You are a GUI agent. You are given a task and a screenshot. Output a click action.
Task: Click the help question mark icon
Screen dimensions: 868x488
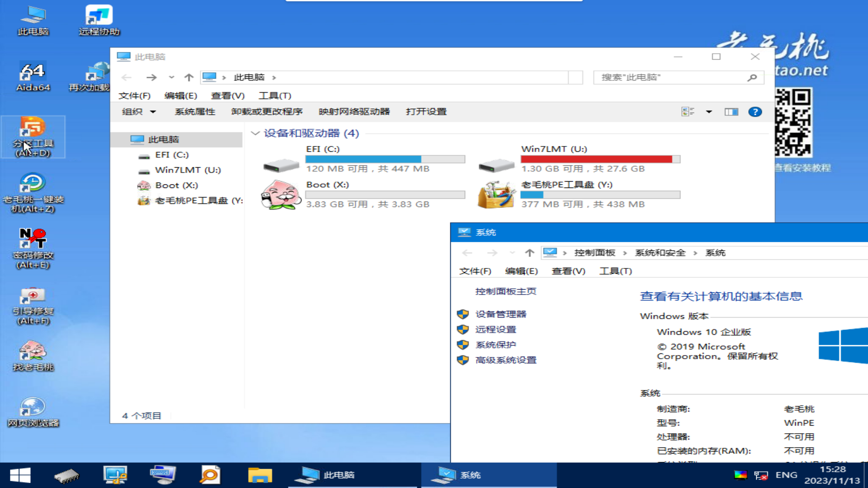click(x=755, y=112)
